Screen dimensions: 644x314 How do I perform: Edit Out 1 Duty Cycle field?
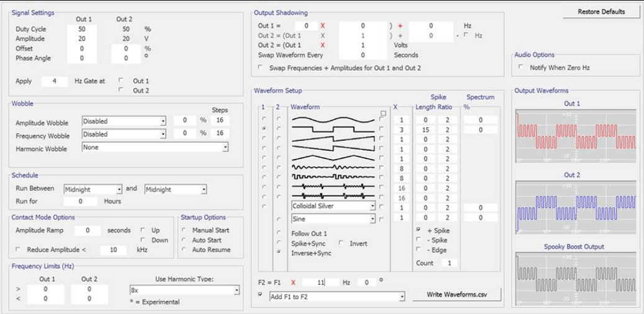[x=82, y=29]
